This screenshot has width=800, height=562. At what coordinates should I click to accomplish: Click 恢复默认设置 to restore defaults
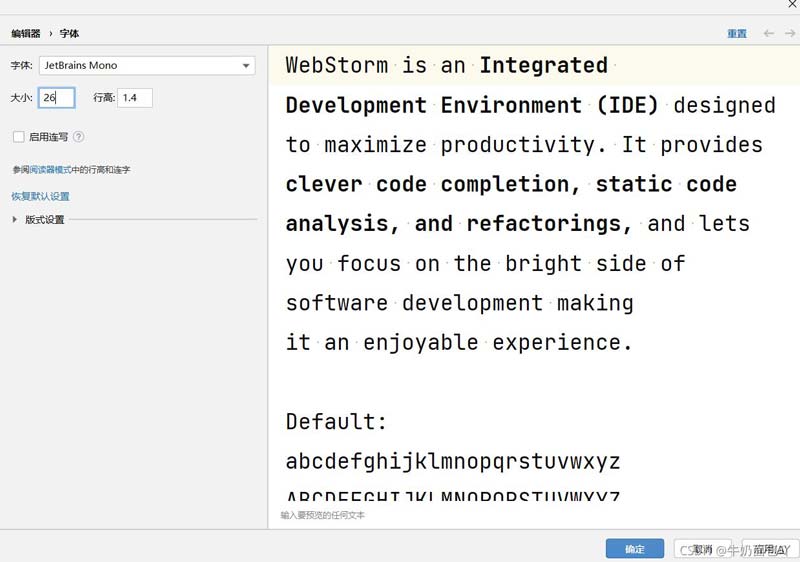41,196
